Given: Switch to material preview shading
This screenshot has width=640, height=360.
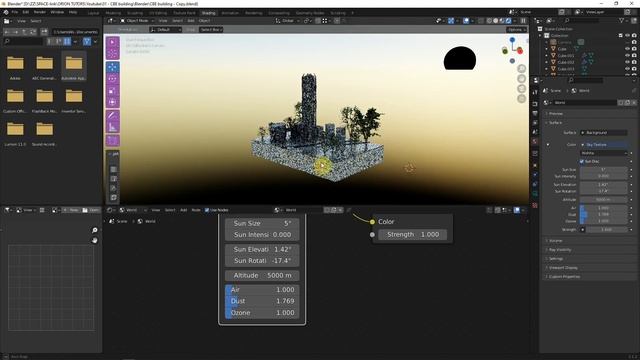Looking at the screenshot, I should [502, 20].
